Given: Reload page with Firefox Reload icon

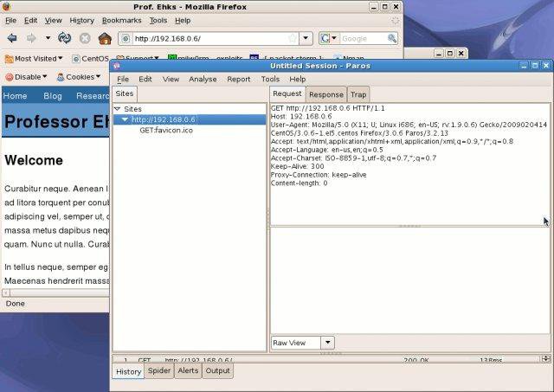Looking at the screenshot, I should point(65,38).
